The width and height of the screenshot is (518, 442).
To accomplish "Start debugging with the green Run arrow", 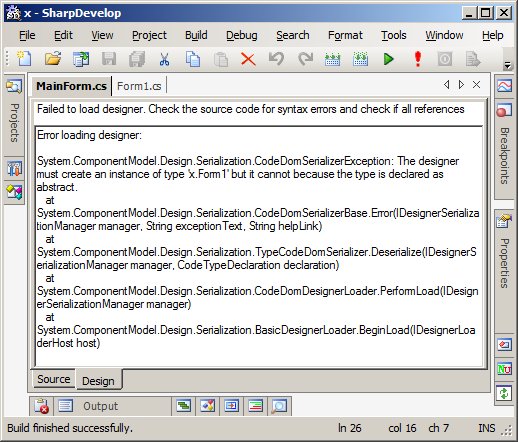I will coord(388,59).
